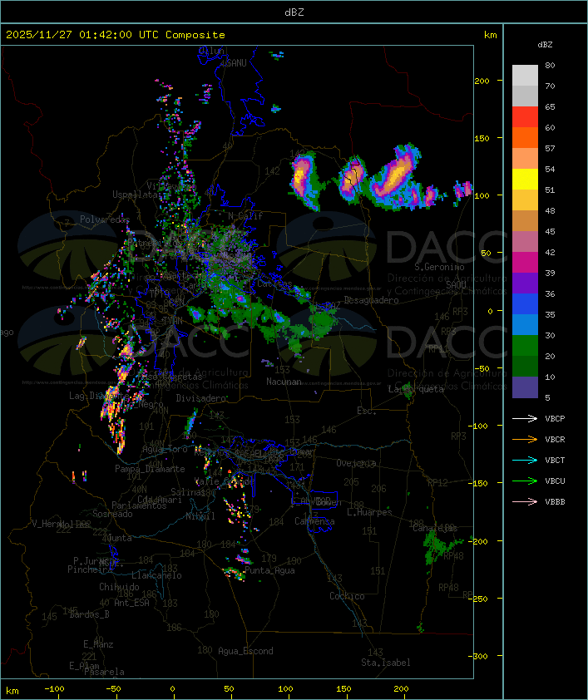588x700 pixels.
Task: Pick the slate 5-10 dBZ legend band
Action: [x=525, y=387]
